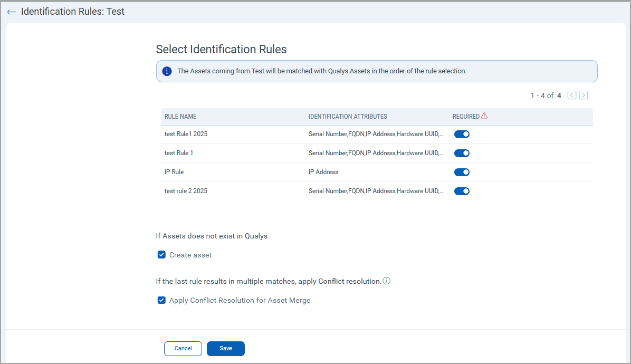Toggle required switch for test Rule 1
This screenshot has height=364, width=631.
click(462, 153)
